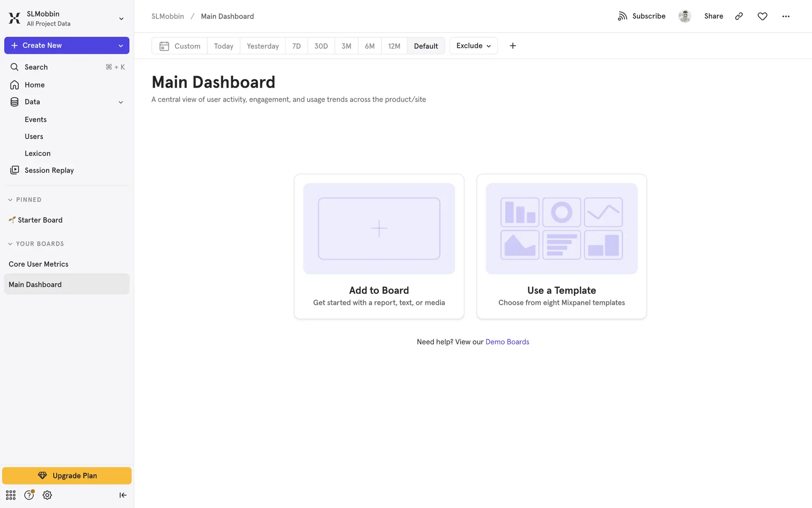Click the copy link icon
The width and height of the screenshot is (812, 508).
point(739,16)
